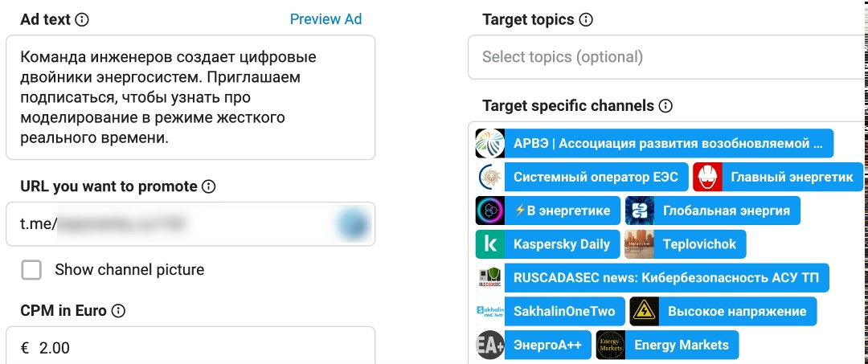This screenshot has height=364, width=868.
Task: Open the Preview Ad link
Action: [x=325, y=19]
